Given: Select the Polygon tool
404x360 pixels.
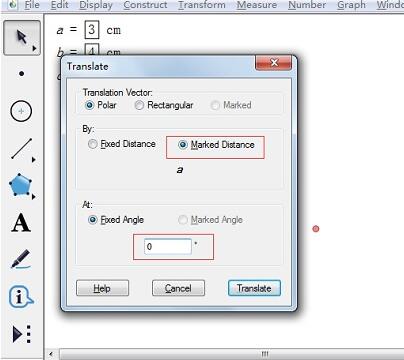Looking at the screenshot, I should tap(21, 185).
